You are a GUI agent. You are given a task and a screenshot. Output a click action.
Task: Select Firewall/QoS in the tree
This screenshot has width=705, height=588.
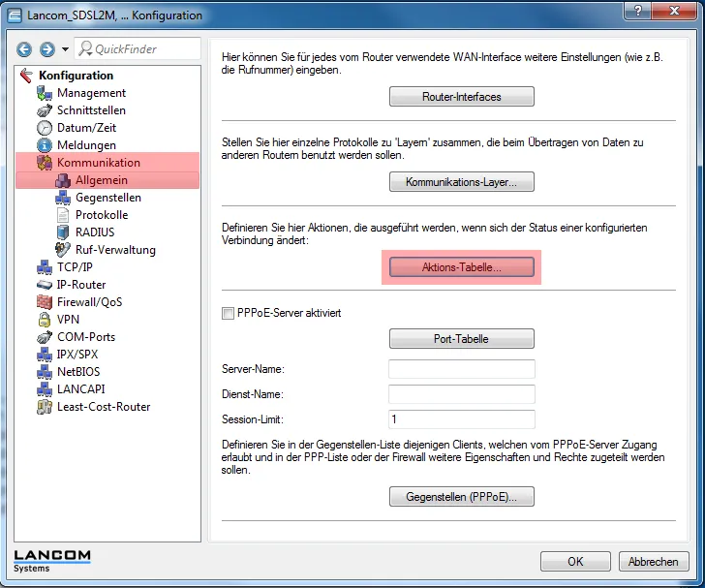pyautogui.click(x=89, y=302)
